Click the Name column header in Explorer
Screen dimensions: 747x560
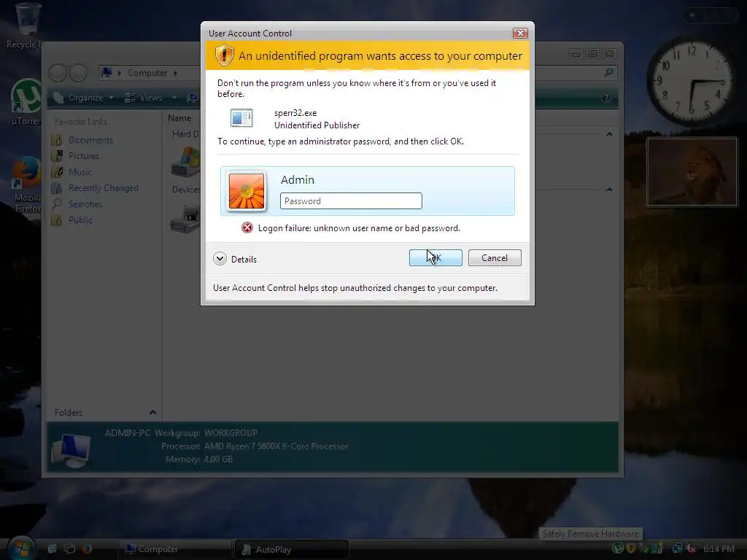179,118
